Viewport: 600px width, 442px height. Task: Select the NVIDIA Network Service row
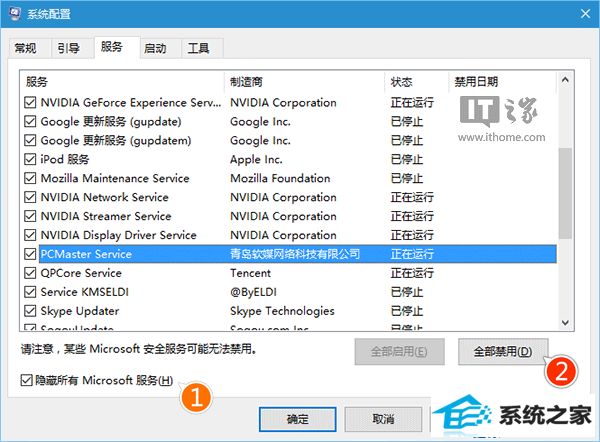point(289,197)
